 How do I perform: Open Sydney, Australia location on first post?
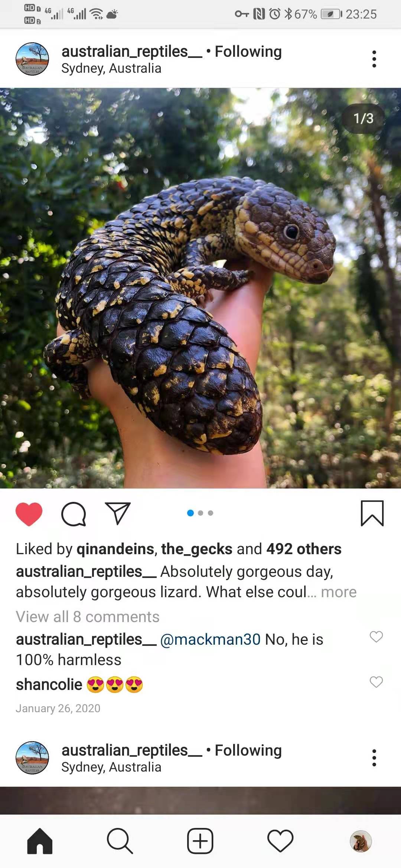tap(111, 69)
